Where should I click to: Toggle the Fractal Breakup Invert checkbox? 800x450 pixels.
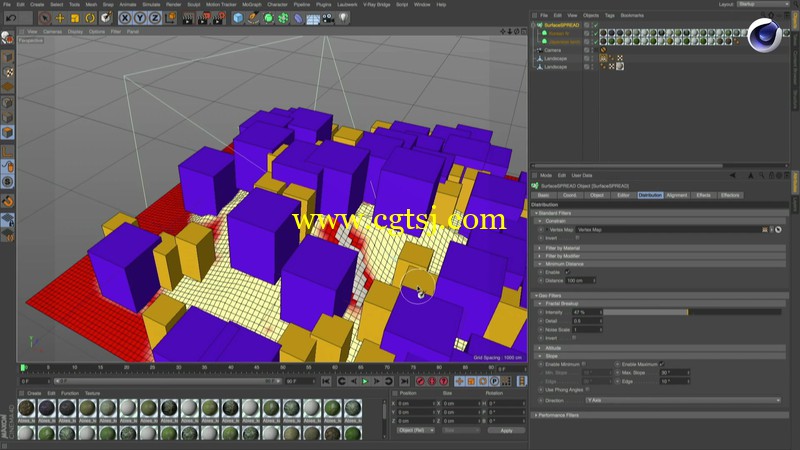pyautogui.click(x=573, y=338)
